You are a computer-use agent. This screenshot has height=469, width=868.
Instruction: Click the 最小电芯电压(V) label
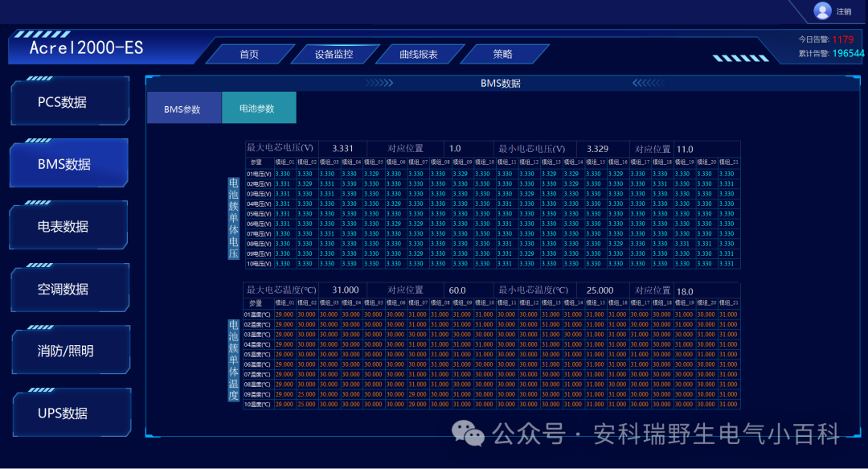point(532,149)
